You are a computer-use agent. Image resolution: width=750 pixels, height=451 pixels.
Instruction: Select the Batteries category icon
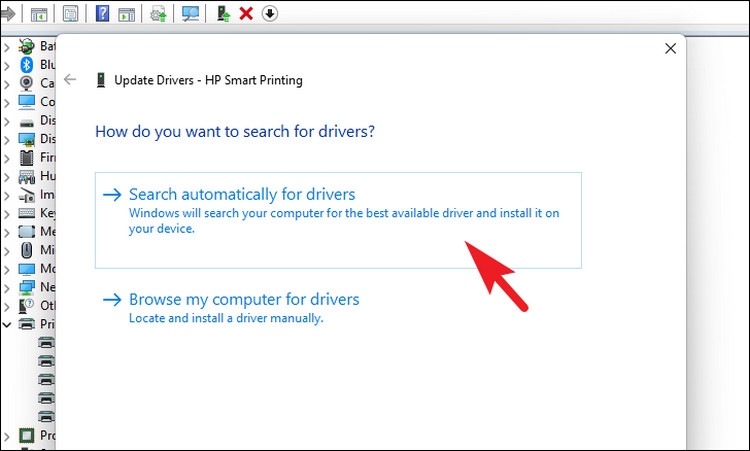(27, 46)
